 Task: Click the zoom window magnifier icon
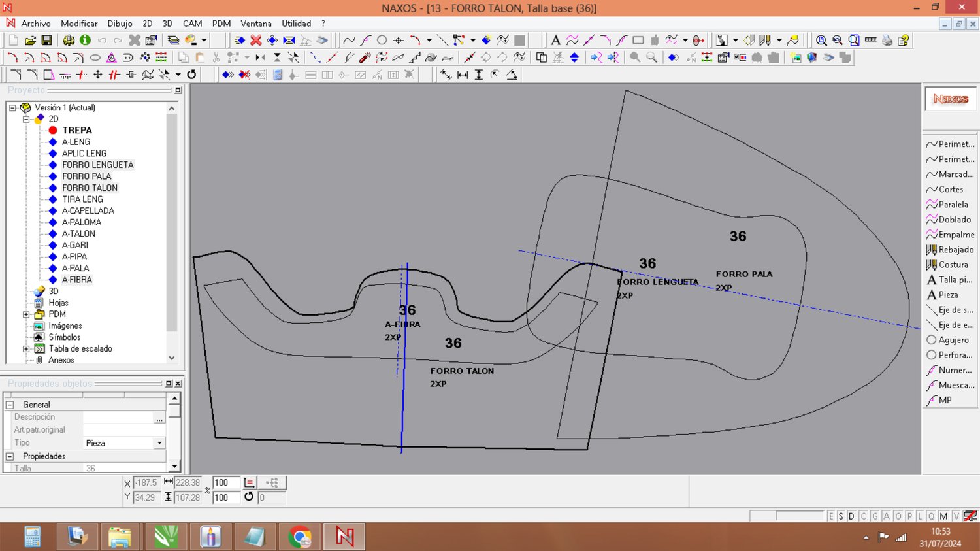click(x=854, y=41)
